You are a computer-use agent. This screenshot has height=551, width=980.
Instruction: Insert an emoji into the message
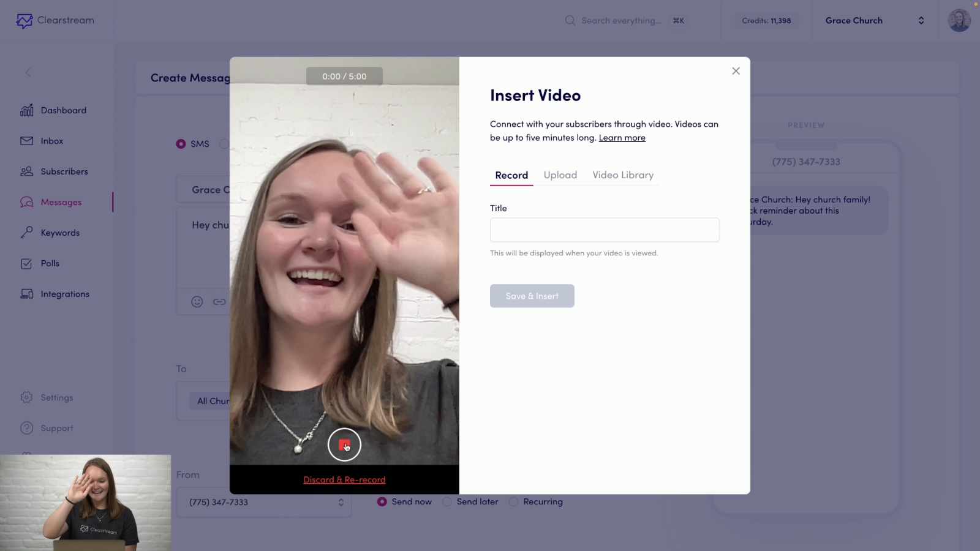click(x=197, y=302)
